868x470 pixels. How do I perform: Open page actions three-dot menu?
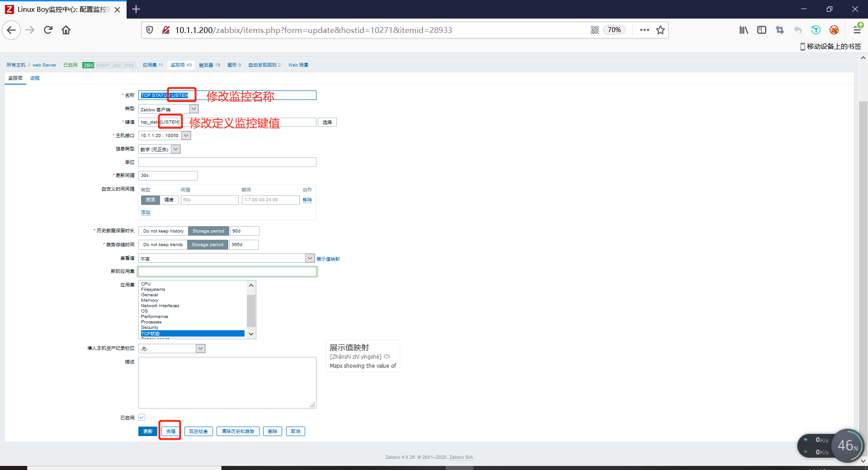[645, 30]
